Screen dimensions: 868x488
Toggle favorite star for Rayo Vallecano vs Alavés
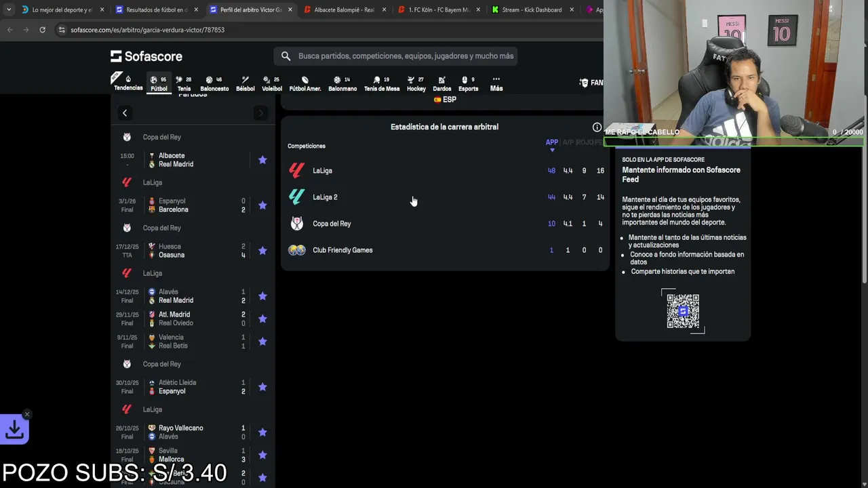pos(262,432)
